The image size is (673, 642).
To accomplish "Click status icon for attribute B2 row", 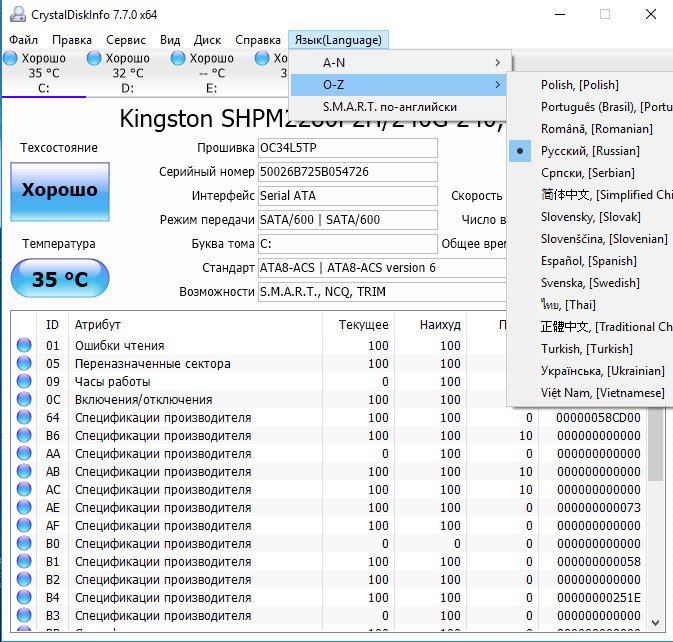I will tap(24, 579).
